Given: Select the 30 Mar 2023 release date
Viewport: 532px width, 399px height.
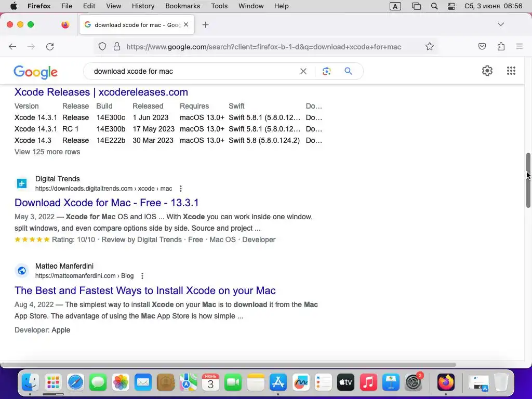Looking at the screenshot, I should point(153,140).
